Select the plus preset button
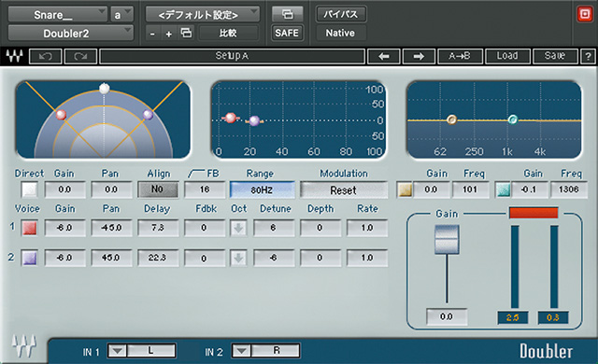598x364 pixels. click(x=168, y=34)
